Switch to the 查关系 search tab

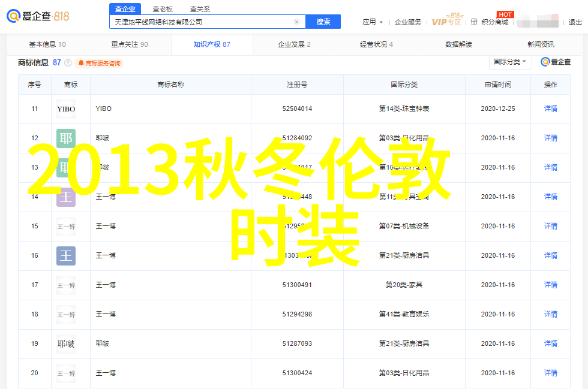tap(200, 9)
